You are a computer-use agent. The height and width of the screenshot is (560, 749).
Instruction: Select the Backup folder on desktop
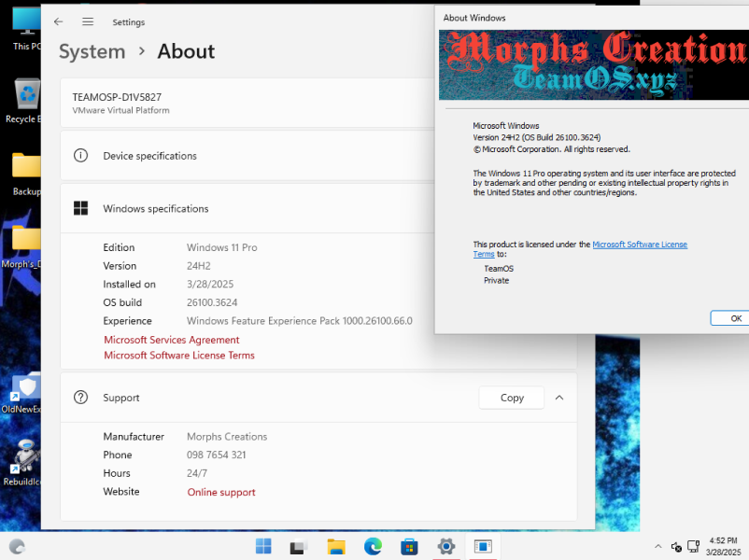click(x=26, y=174)
